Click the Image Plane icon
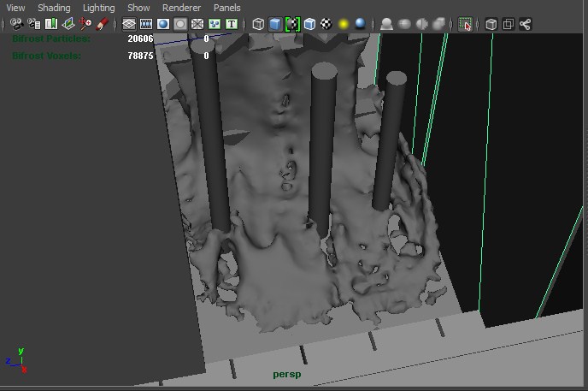Screen dimensions: 588x391 coord(68,24)
